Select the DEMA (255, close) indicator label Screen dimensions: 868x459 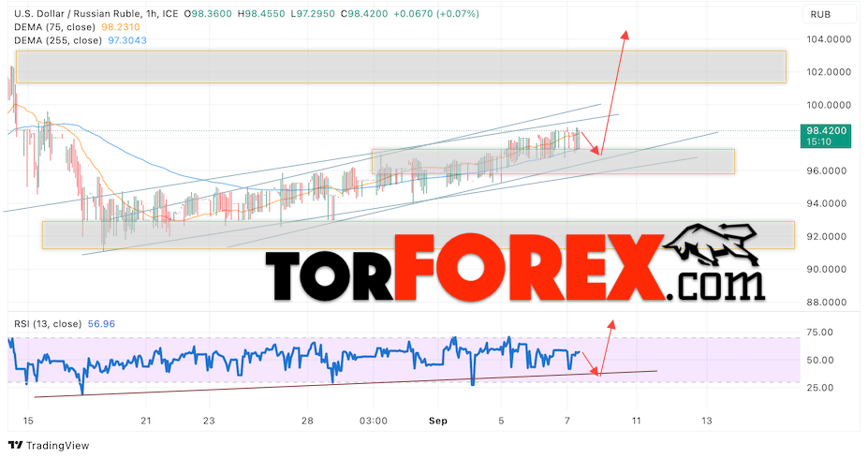(x=57, y=40)
